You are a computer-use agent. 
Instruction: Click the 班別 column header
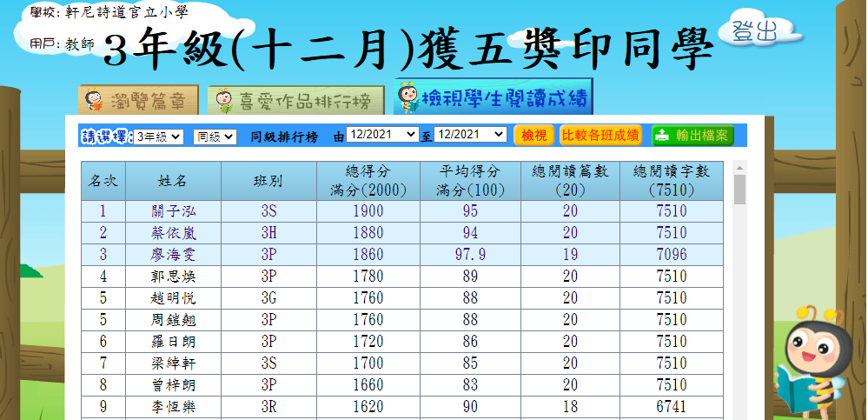pyautogui.click(x=268, y=181)
